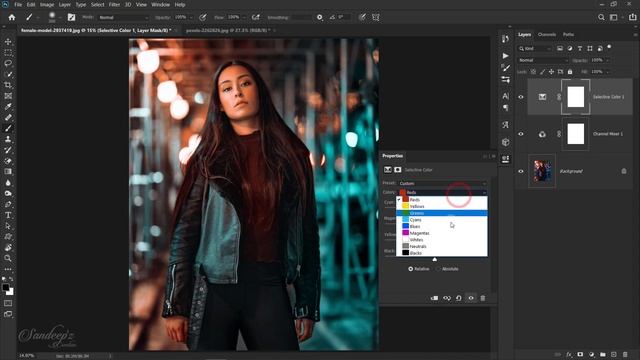The width and height of the screenshot is (640, 360).
Task: Switch to the Channels tab
Action: [x=547, y=35]
